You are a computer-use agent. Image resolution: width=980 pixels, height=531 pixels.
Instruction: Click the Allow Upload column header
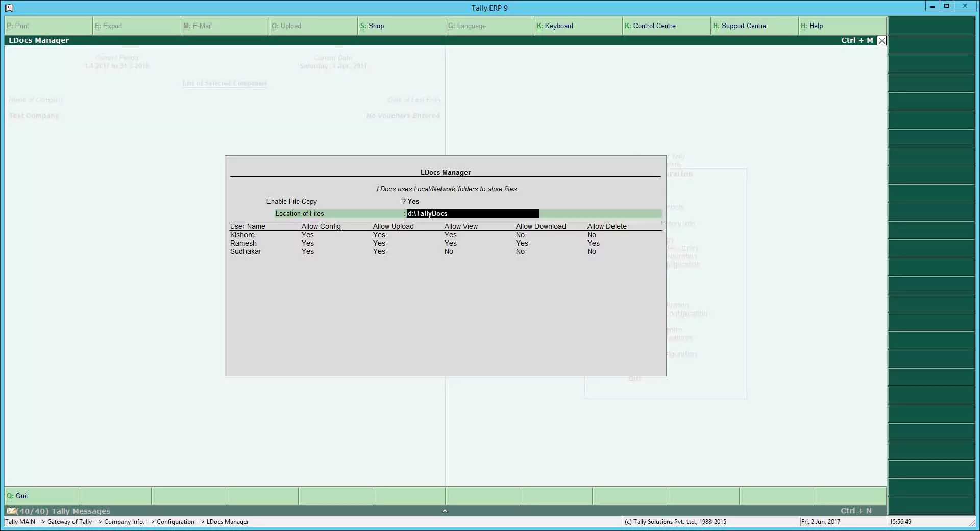[x=393, y=227]
